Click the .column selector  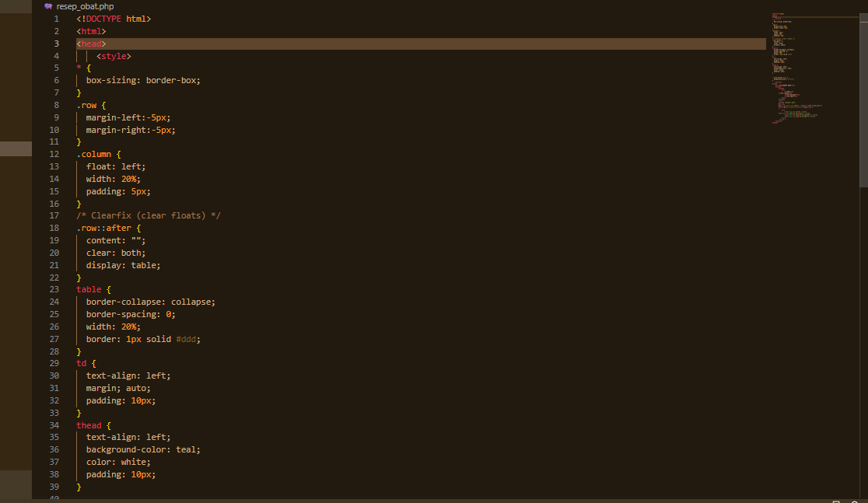point(93,155)
